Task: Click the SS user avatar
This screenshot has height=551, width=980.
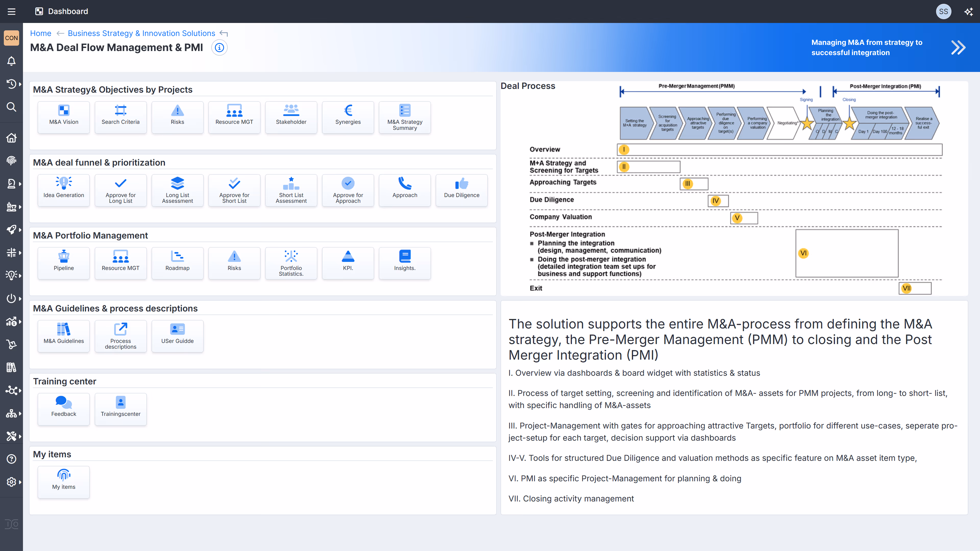Action: pyautogui.click(x=944, y=11)
